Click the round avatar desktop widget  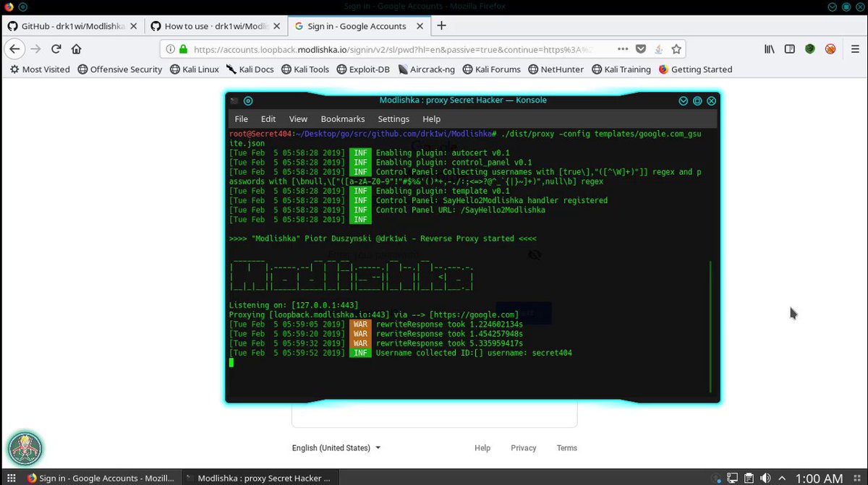(x=25, y=448)
